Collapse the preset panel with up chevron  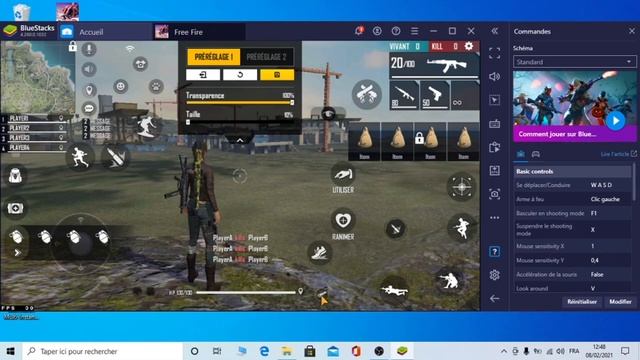pyautogui.click(x=240, y=140)
